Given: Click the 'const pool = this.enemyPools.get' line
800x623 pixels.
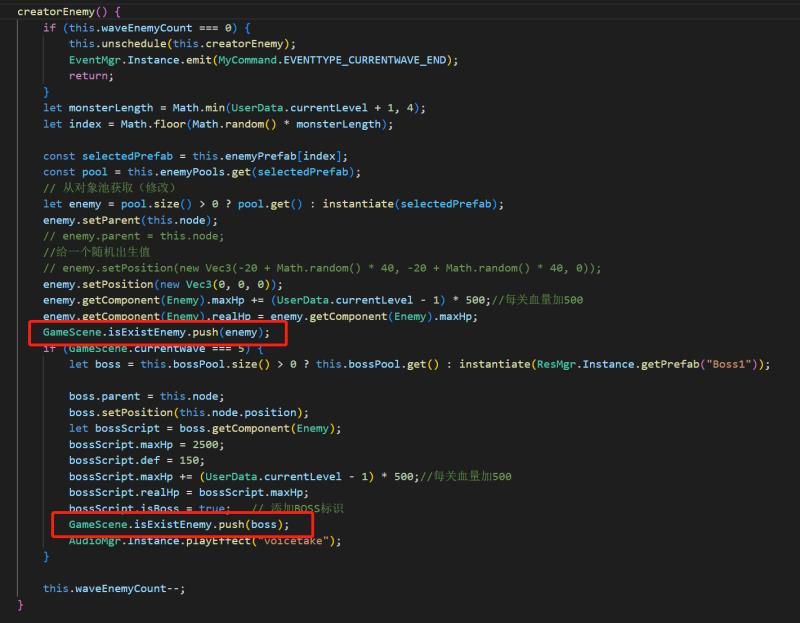Looking at the screenshot, I should [x=202, y=172].
